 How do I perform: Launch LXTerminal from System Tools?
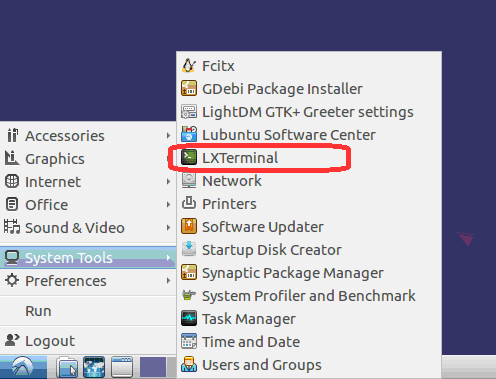click(309, 158)
